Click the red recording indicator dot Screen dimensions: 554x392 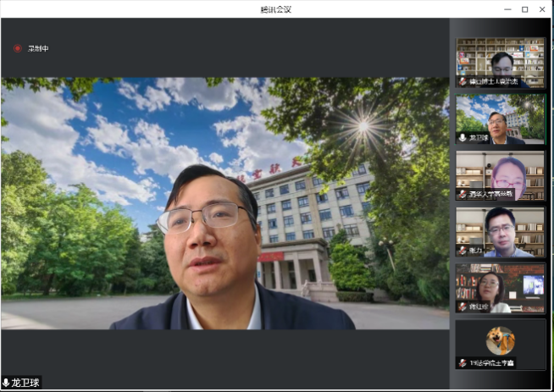click(x=17, y=48)
